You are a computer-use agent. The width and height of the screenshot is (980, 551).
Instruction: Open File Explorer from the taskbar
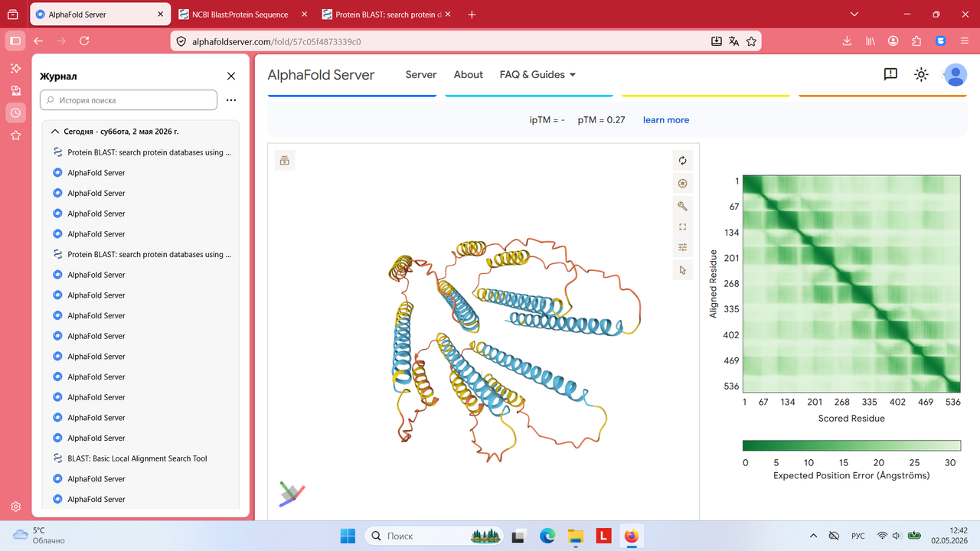[x=575, y=536]
